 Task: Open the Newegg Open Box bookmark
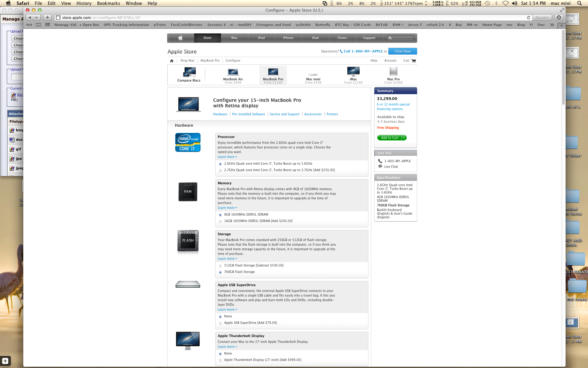click(x=77, y=25)
